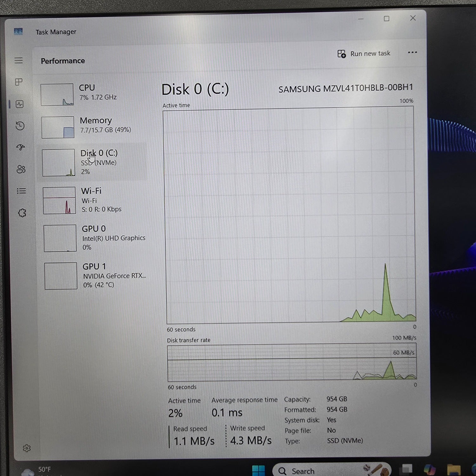Click Run new task button
This screenshot has width=476, height=476.
(x=364, y=54)
